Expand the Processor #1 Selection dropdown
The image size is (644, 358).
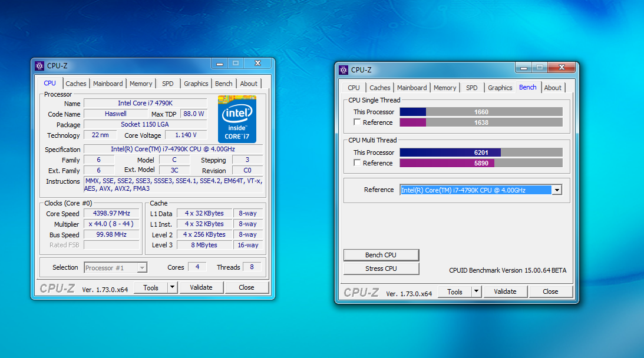click(x=142, y=268)
